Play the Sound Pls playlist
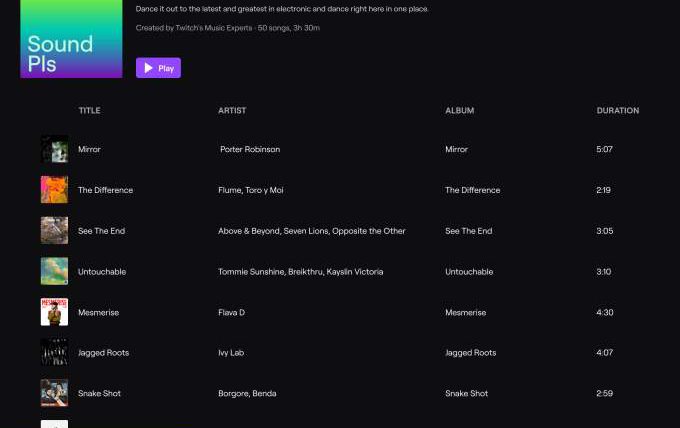This screenshot has width=680, height=428. click(x=158, y=68)
